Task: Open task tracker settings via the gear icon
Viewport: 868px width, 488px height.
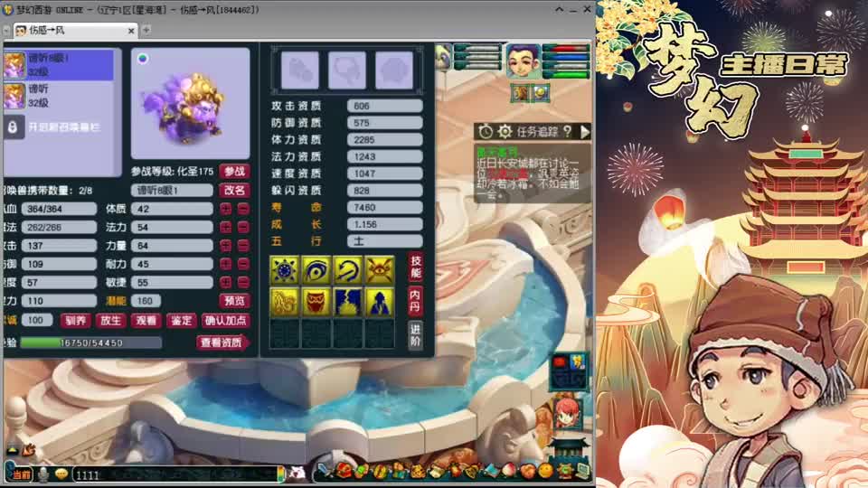Action: pyautogui.click(x=505, y=132)
